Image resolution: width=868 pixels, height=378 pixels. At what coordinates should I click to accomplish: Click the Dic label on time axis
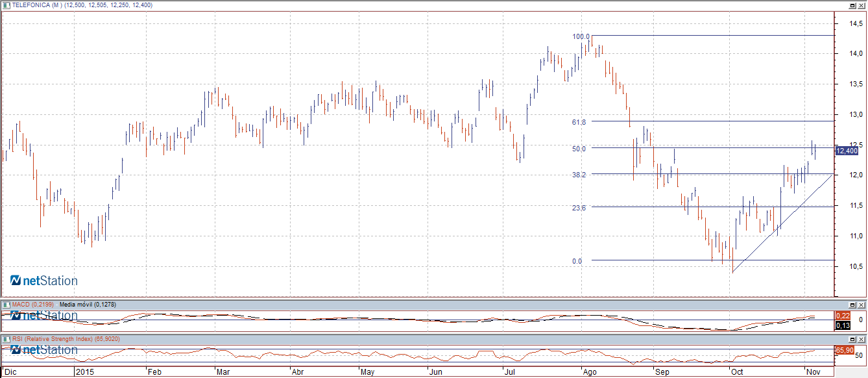click(x=10, y=372)
